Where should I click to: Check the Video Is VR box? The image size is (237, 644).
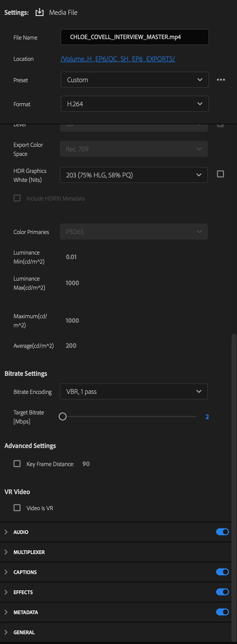point(17,508)
